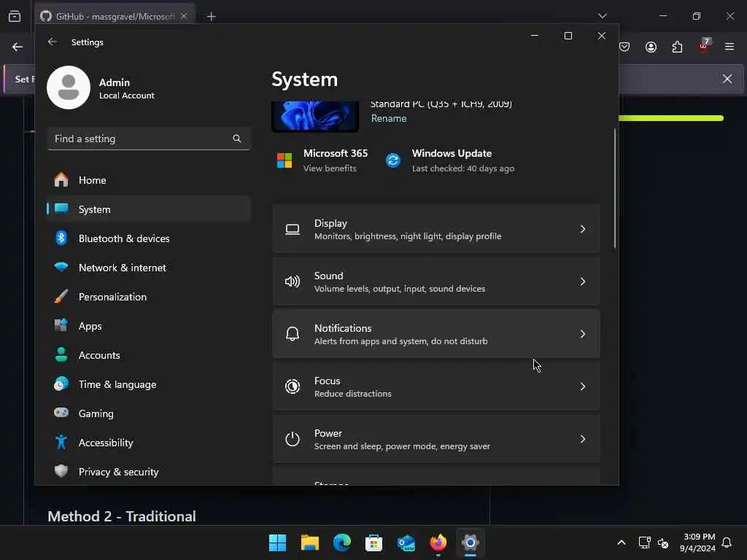Click the Windows Update sync icon
This screenshot has width=747, height=560.
(393, 160)
